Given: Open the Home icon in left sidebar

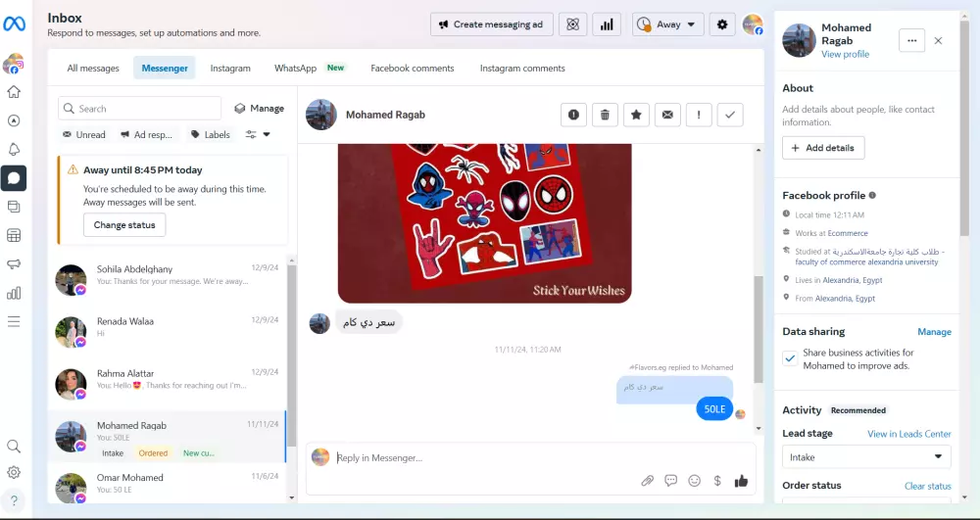Looking at the screenshot, I should click(14, 92).
